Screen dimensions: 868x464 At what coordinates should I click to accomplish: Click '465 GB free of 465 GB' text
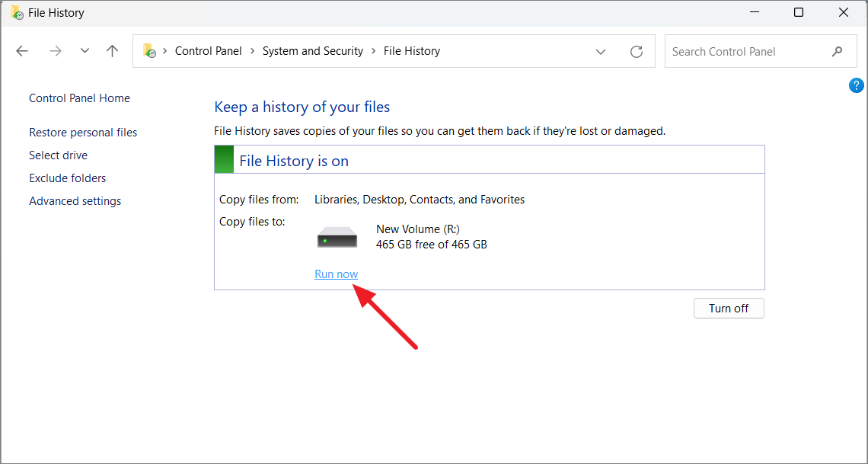click(x=431, y=244)
